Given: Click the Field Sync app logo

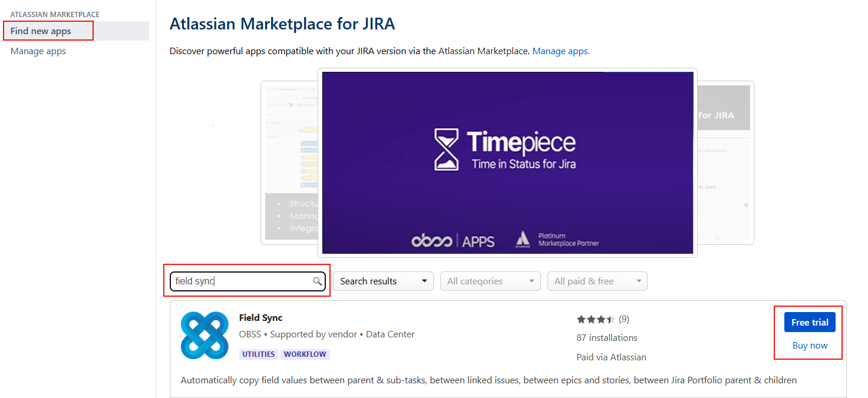Looking at the screenshot, I should click(x=204, y=335).
